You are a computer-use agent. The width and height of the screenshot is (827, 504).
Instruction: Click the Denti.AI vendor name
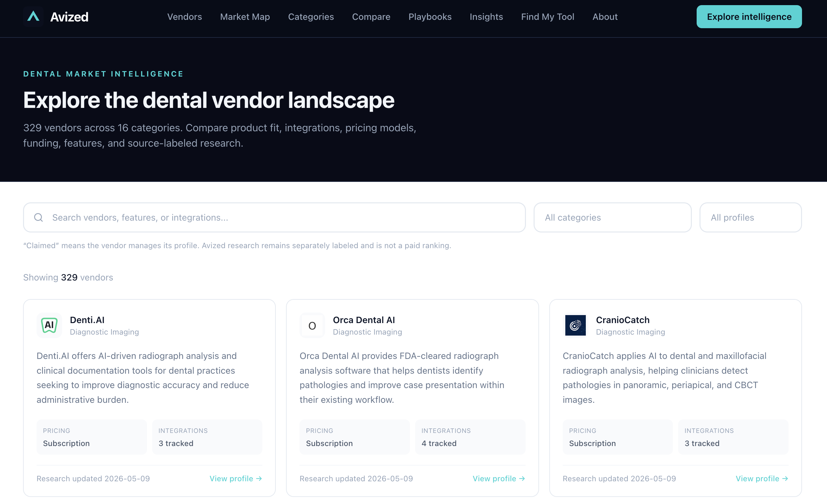87,320
